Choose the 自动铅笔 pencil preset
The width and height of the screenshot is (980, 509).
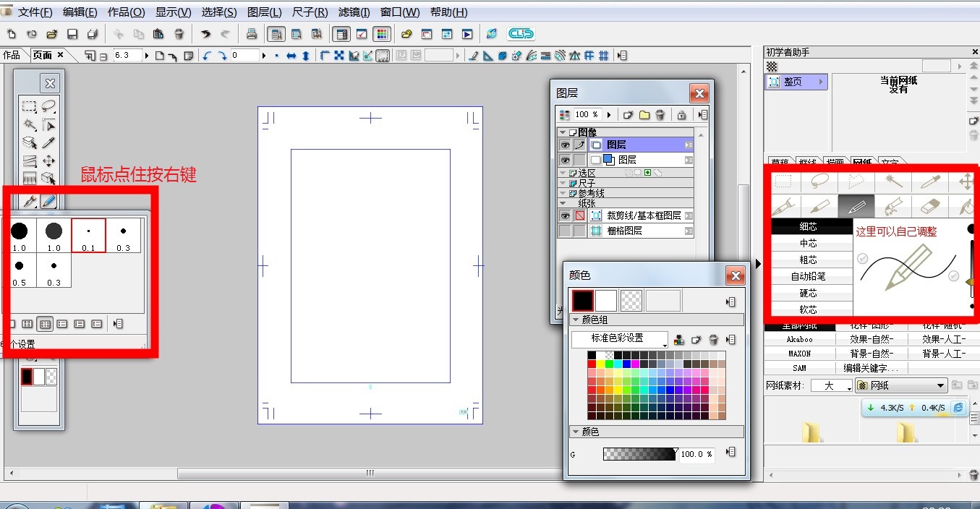[808, 276]
